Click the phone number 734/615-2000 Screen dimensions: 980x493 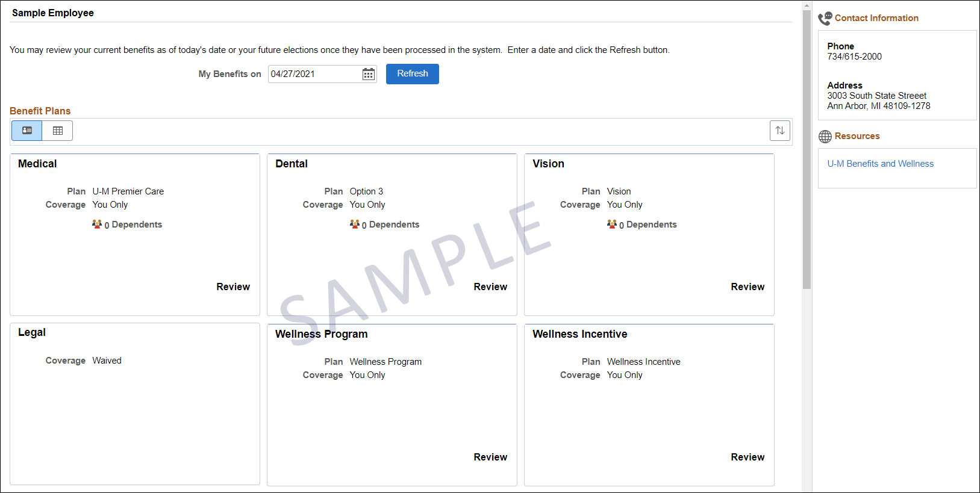[x=854, y=57]
